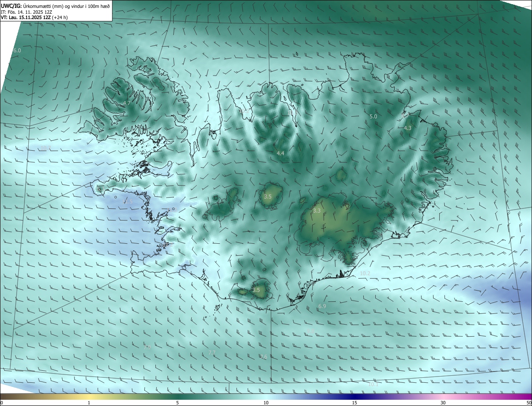The width and height of the screenshot is (532, 406).
Task: Click the 1 tick on the color scale
Action: click(x=89, y=403)
